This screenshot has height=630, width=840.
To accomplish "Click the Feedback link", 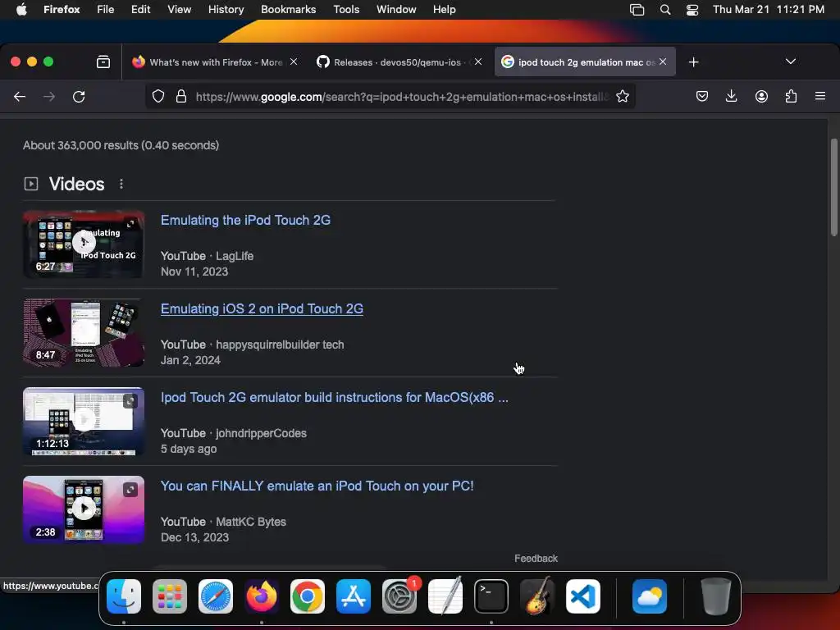I will click(536, 558).
